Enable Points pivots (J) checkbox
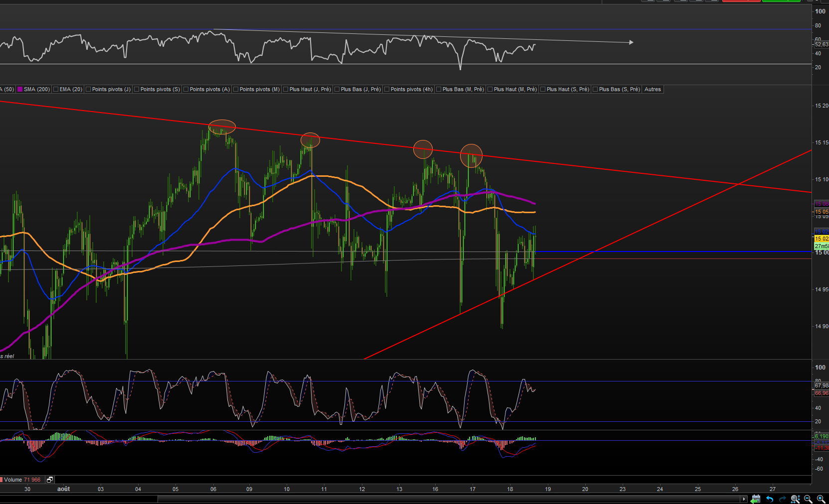The height and width of the screenshot is (504, 829). click(x=88, y=90)
